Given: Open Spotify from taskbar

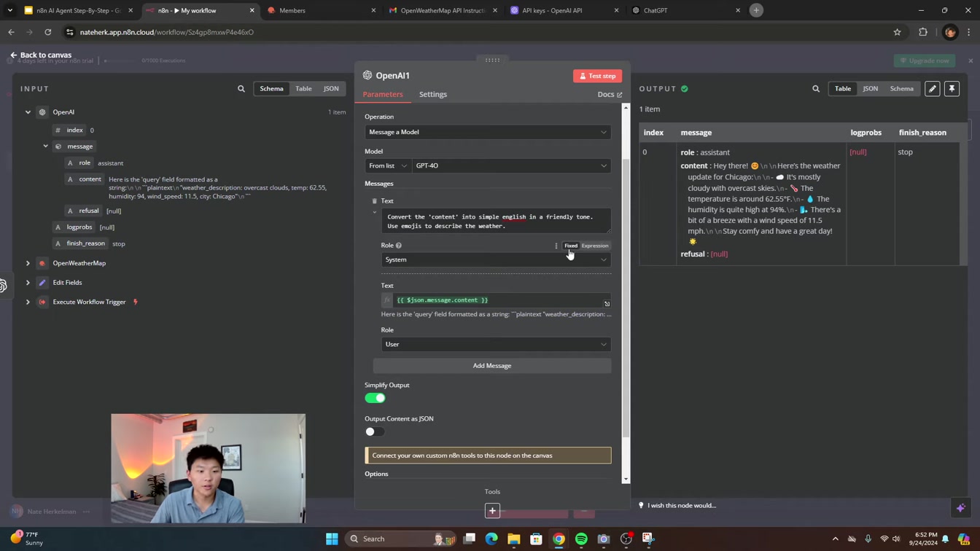Looking at the screenshot, I should 581,539.
